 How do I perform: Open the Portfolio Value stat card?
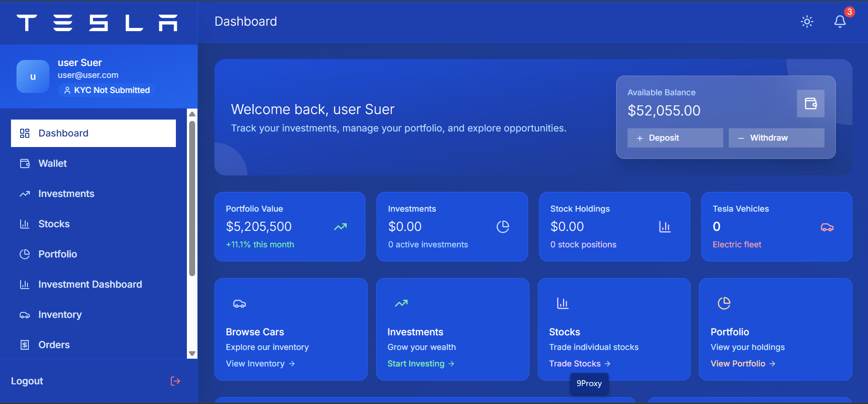(290, 227)
